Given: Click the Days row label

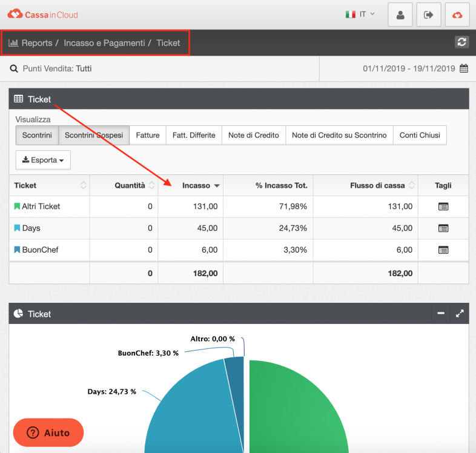Looking at the screenshot, I should pos(31,228).
